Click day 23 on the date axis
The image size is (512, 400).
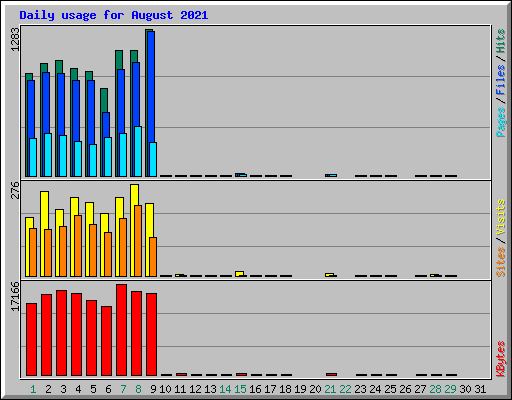click(x=360, y=389)
